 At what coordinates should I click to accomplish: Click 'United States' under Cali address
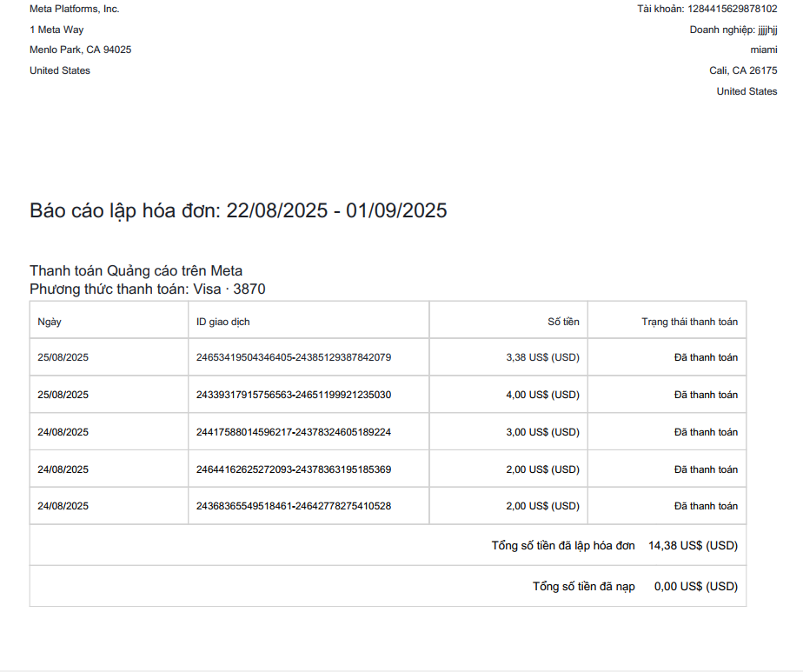[747, 91]
